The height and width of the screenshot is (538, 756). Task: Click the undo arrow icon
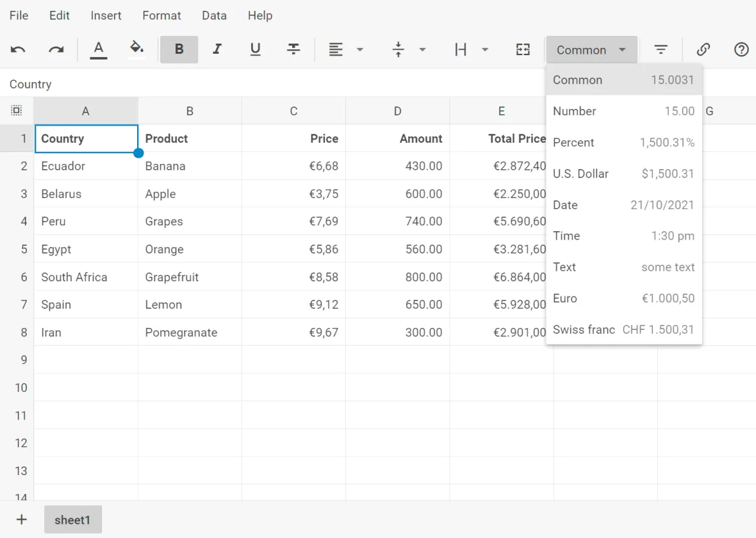18,50
